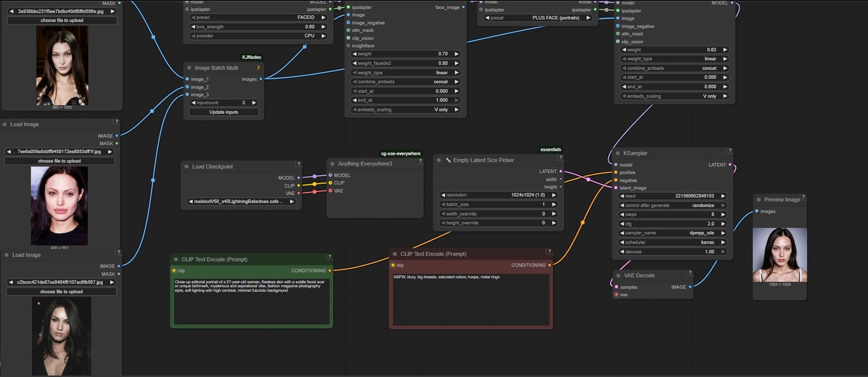Increase lora_strength using its right arrow
The width and height of the screenshot is (868, 377).
click(x=323, y=27)
